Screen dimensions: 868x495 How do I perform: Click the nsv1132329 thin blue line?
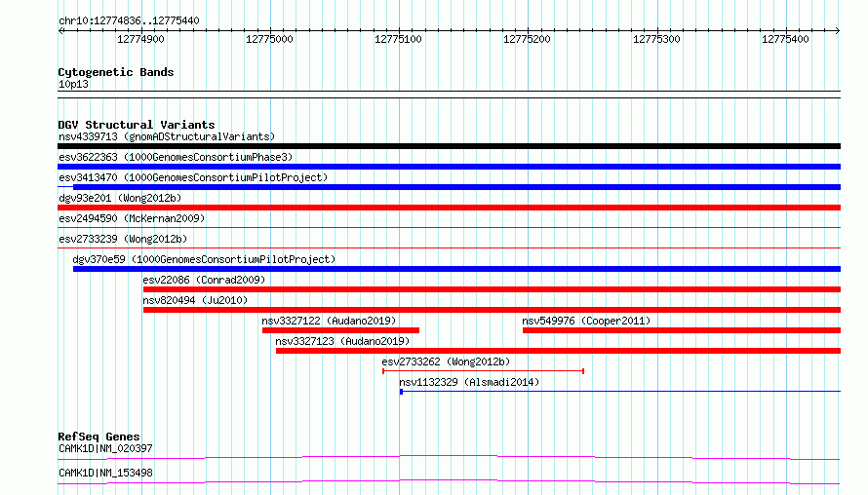pyautogui.click(x=620, y=392)
